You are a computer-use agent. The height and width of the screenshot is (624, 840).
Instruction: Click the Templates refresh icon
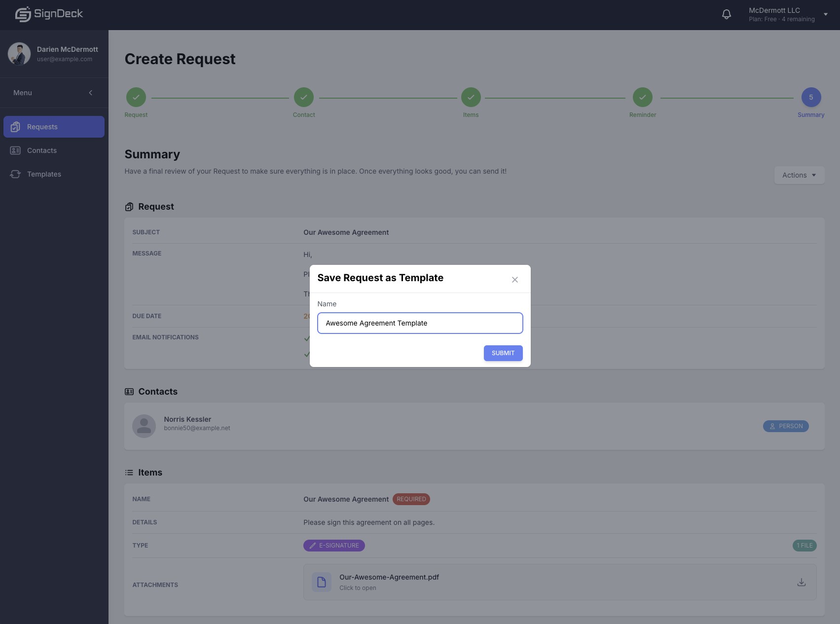coord(15,174)
